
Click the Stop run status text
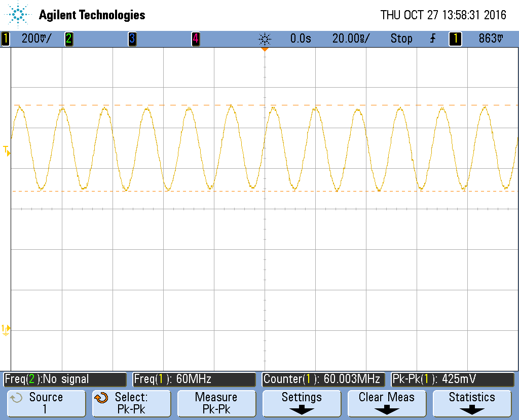401,39
